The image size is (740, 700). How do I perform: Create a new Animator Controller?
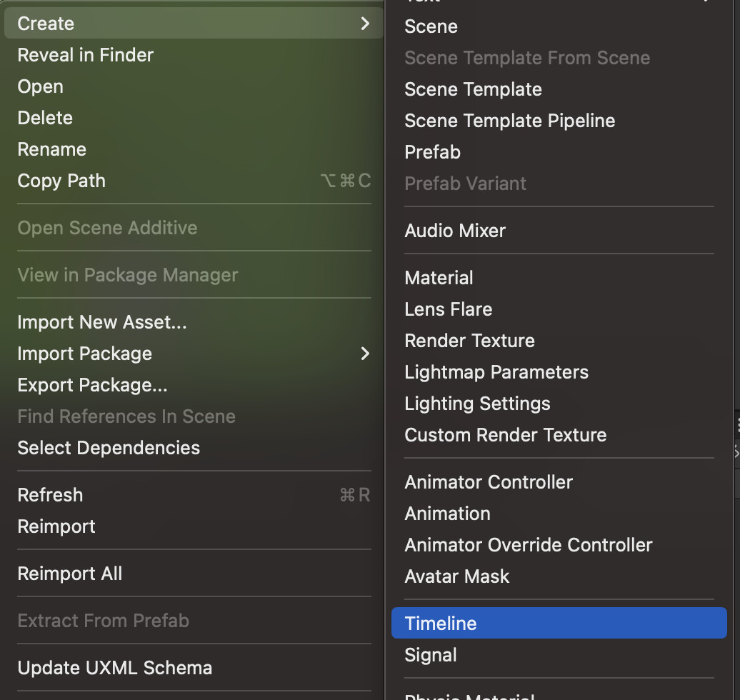coord(489,482)
